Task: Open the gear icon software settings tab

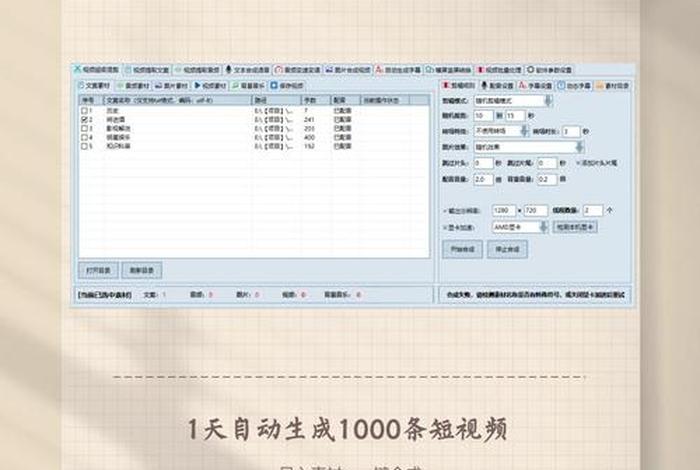Action: click(x=549, y=70)
